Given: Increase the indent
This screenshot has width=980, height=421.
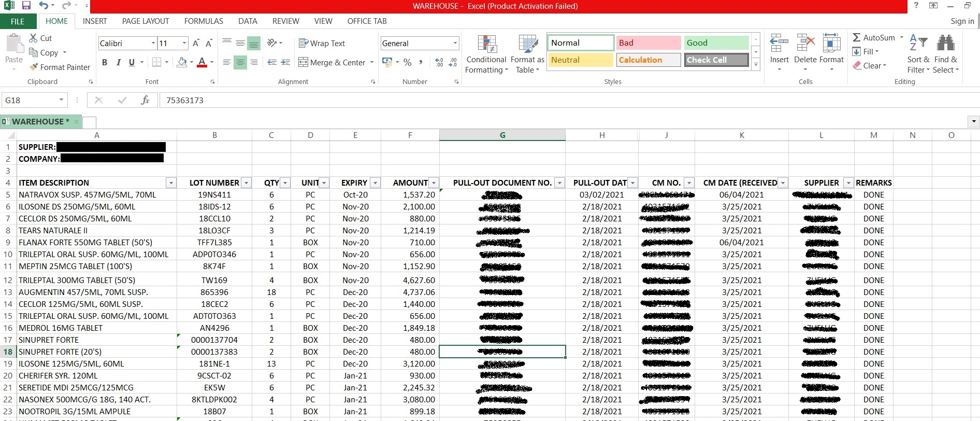Looking at the screenshot, I should [x=285, y=62].
